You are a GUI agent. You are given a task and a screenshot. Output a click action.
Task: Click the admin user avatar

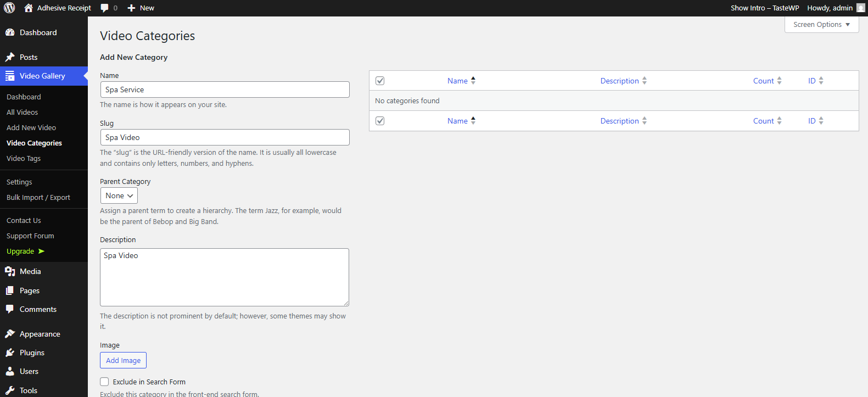(x=860, y=8)
